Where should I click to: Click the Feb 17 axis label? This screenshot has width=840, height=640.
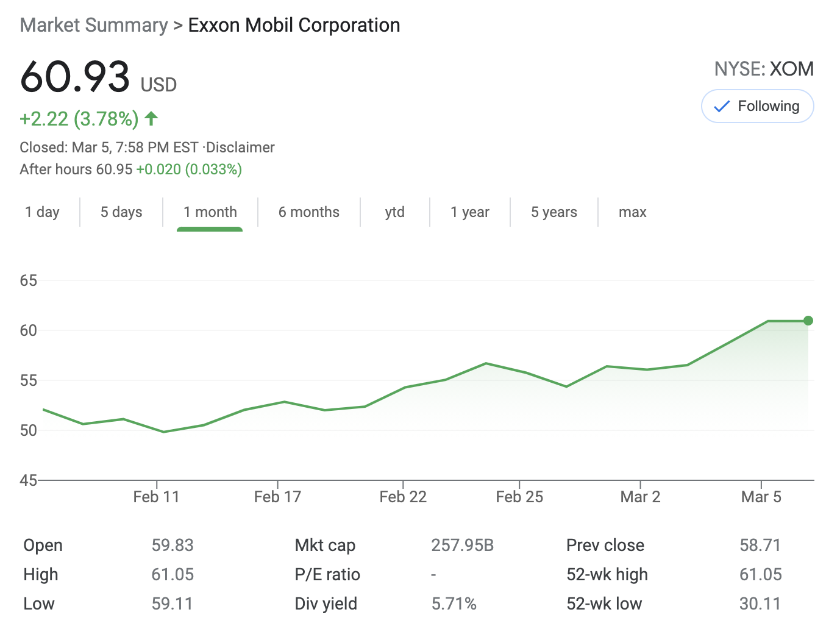point(278,497)
